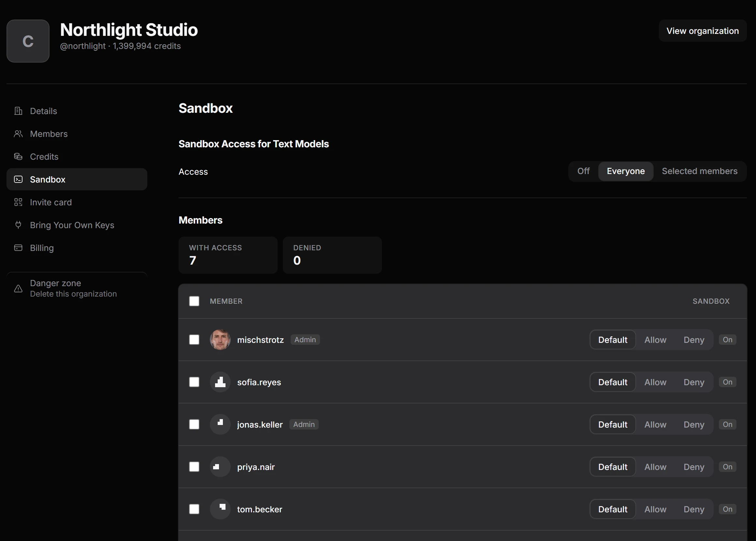Viewport: 756px width, 541px height.
Task: Click the WITH ACCESS count card
Action: point(228,255)
